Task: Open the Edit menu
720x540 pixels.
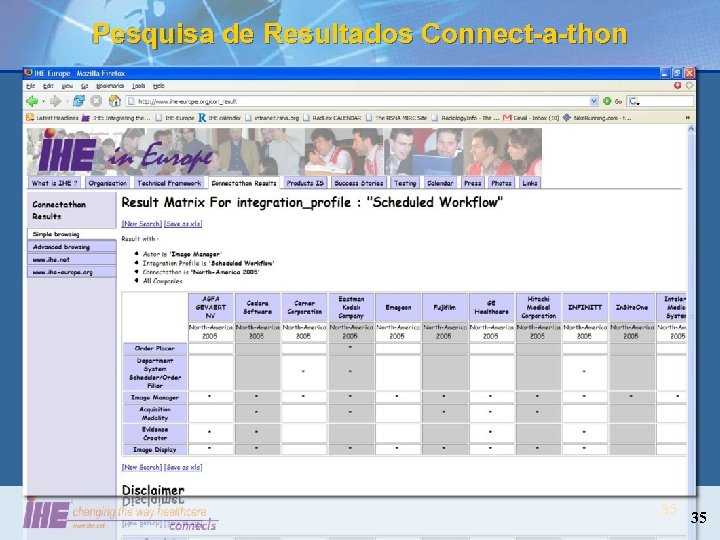Action: pos(48,86)
